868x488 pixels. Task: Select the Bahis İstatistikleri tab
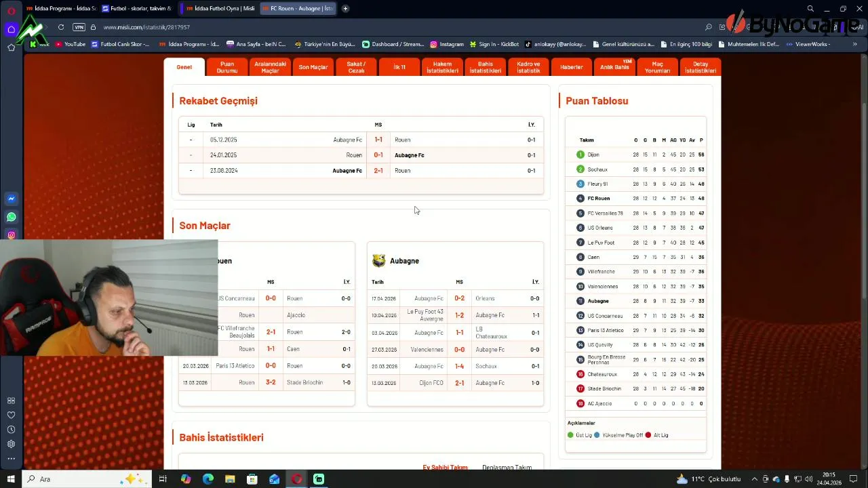(x=486, y=67)
